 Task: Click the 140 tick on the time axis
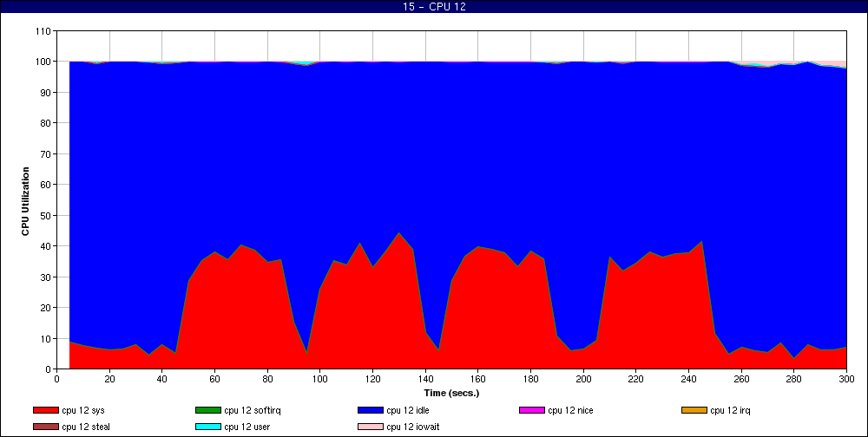pyautogui.click(x=425, y=379)
